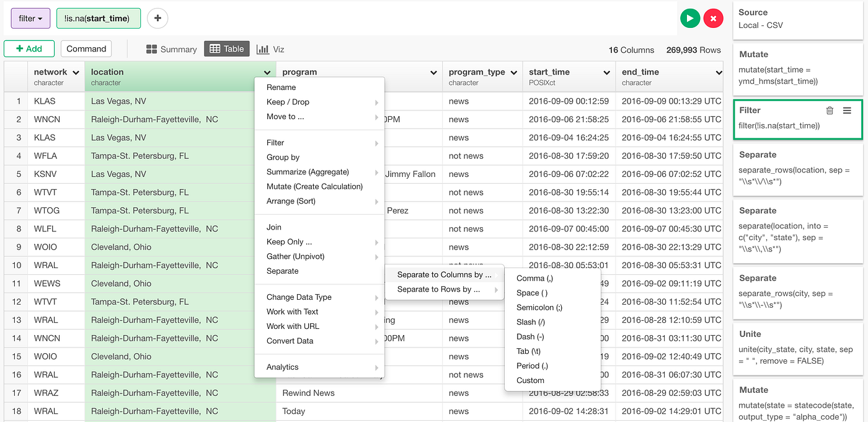Click end_time 2016-09-07 00:45:30 UTC
This screenshot has height=422, width=868.
coord(671,229)
